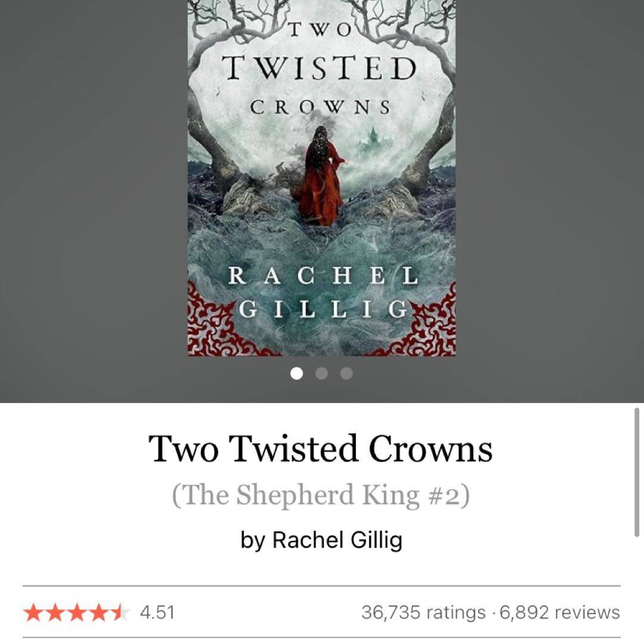The height and width of the screenshot is (644, 644).
Task: Tap the 4.51 average rating value
Action: pos(157,612)
